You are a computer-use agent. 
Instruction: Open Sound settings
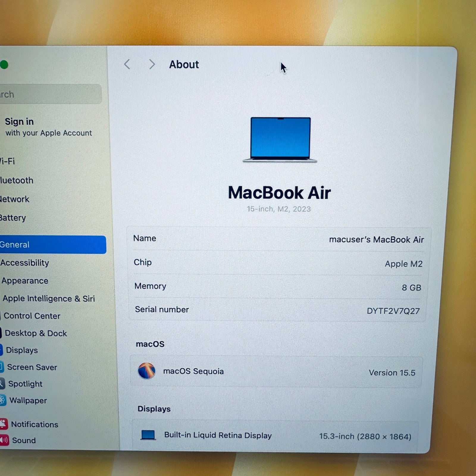[24, 440]
